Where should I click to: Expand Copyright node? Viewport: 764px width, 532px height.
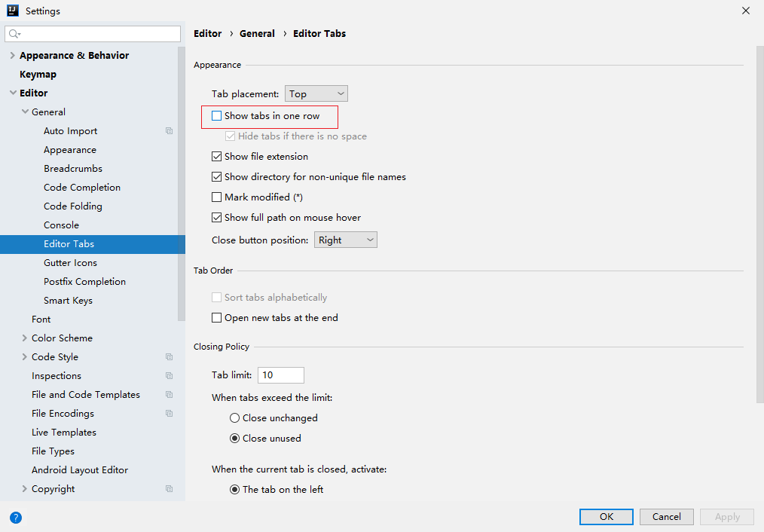pyautogui.click(x=24, y=488)
